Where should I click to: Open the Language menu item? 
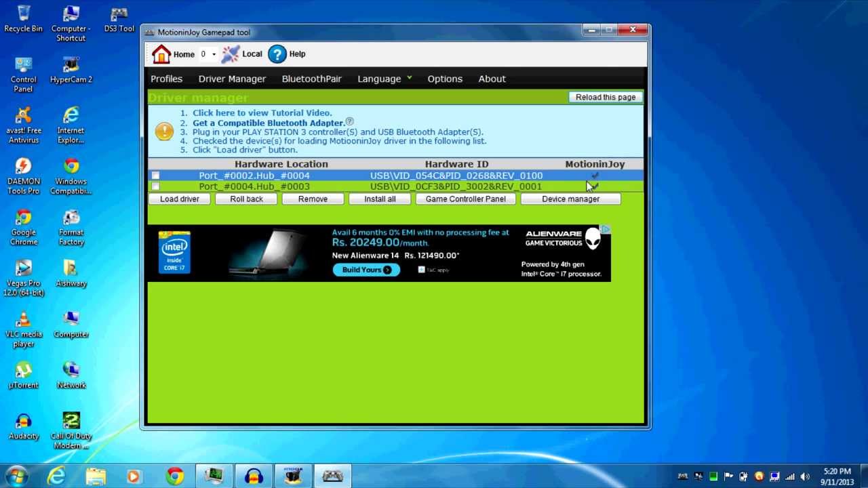point(379,79)
